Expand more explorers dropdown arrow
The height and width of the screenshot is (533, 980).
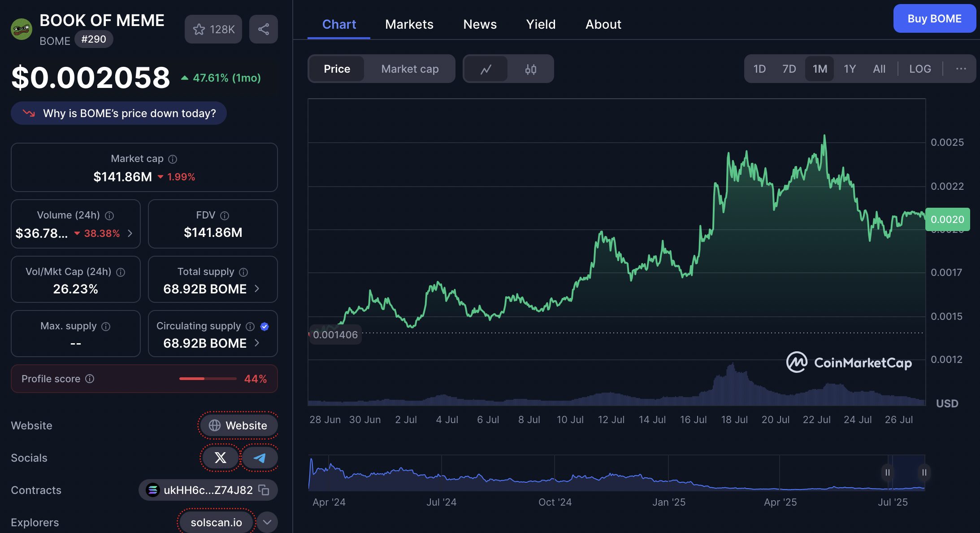[x=267, y=522]
